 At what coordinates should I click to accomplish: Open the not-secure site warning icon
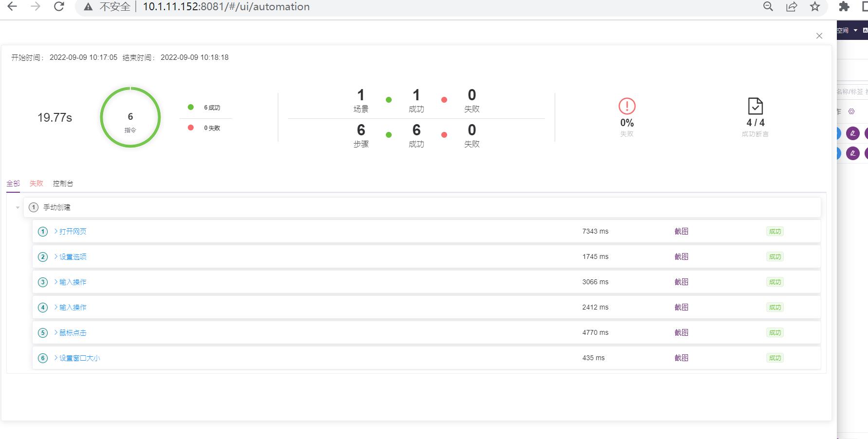pyautogui.click(x=88, y=7)
